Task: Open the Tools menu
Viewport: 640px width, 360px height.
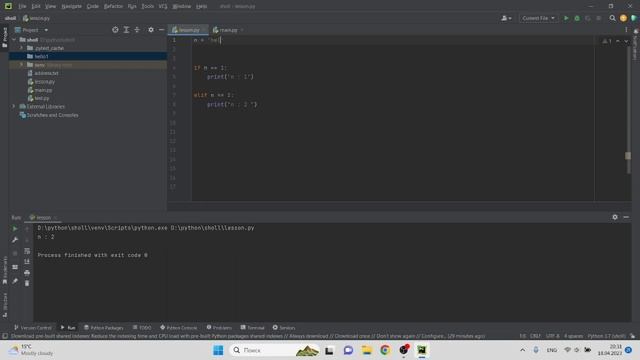Action: tap(148, 6)
